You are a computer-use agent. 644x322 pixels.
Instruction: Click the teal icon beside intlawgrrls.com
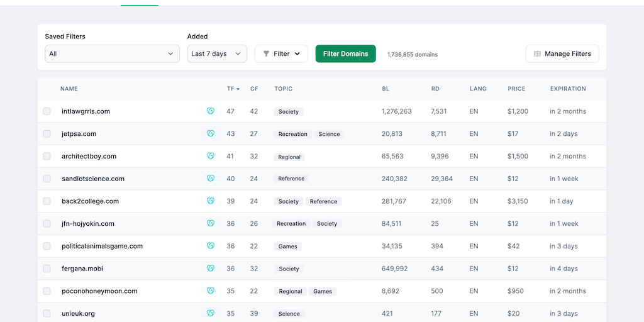pos(211,111)
